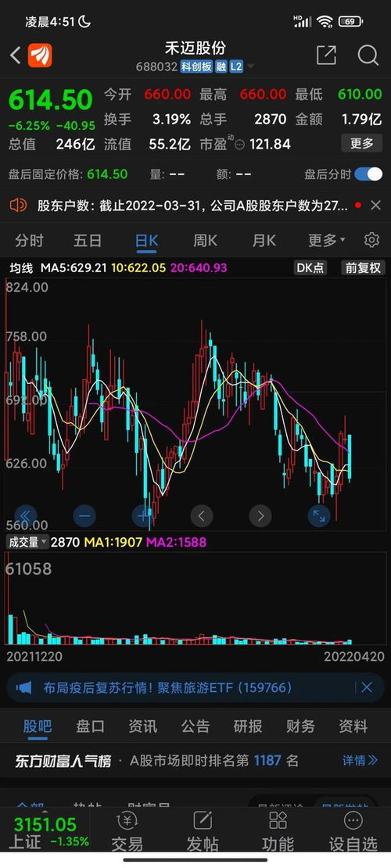Tap the 更多 button in quote panel

pyautogui.click(x=361, y=143)
